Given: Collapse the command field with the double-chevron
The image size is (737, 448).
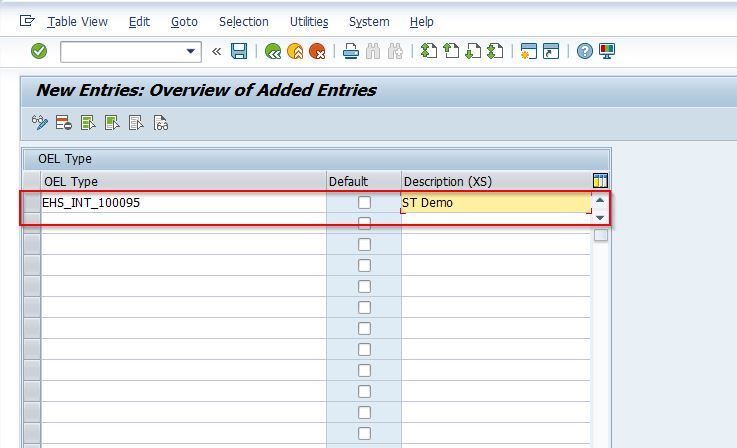Looking at the screenshot, I should (216, 51).
